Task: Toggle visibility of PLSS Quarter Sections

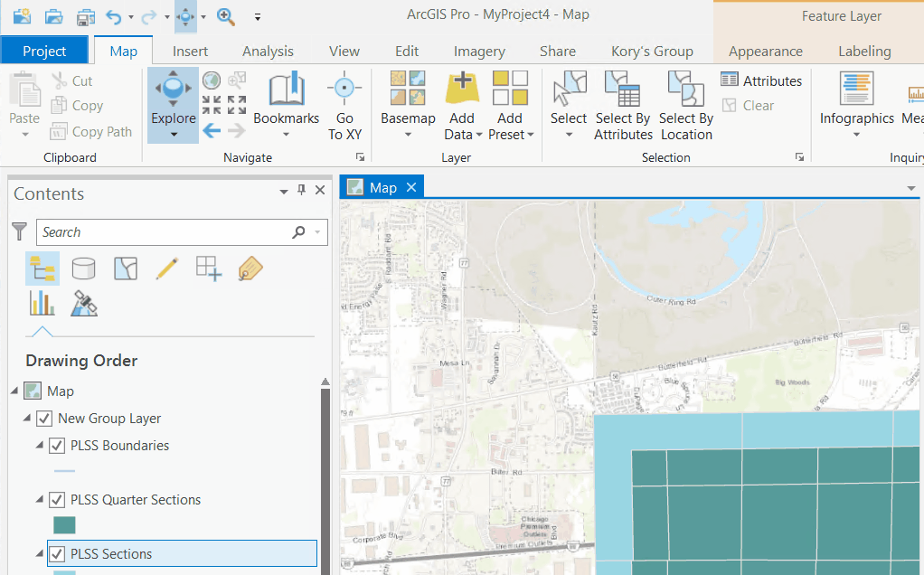Action: coord(58,499)
